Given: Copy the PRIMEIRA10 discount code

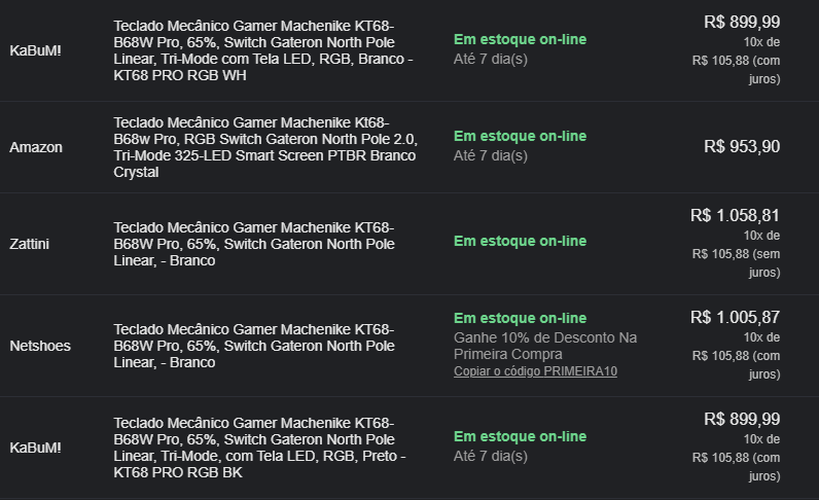Looking at the screenshot, I should click(535, 371).
